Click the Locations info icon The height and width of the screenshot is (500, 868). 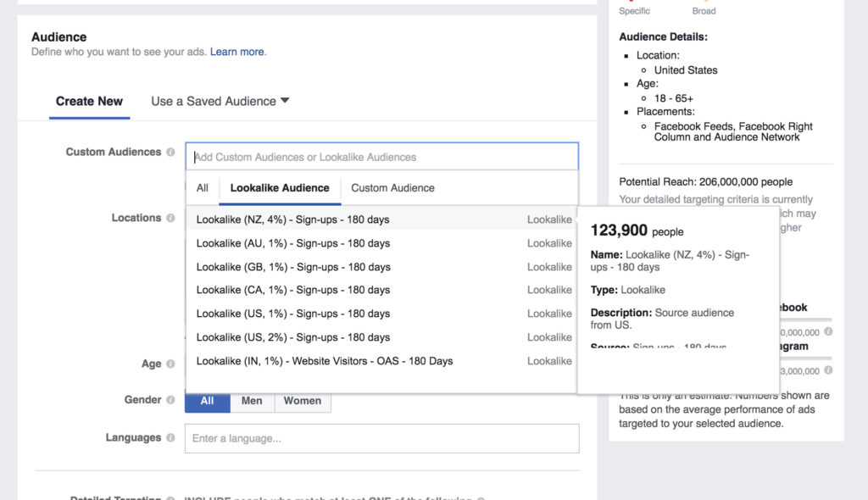[170, 218]
